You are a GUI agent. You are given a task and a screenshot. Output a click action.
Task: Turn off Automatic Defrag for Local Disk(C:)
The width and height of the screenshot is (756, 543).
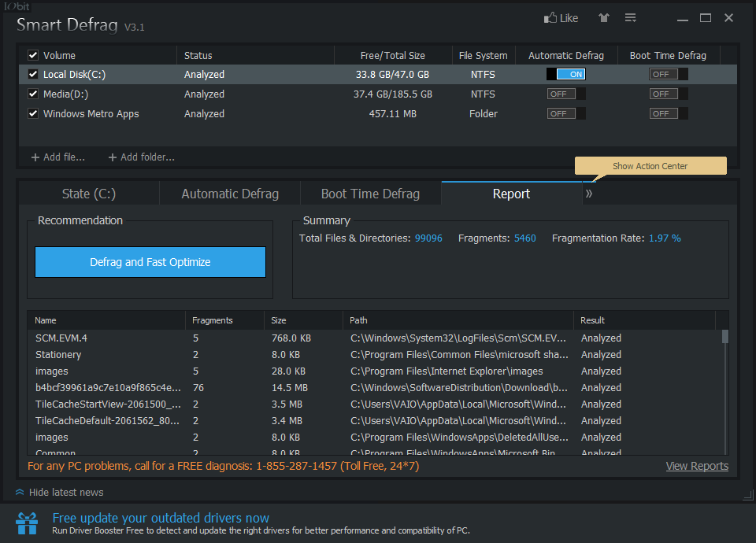point(566,75)
